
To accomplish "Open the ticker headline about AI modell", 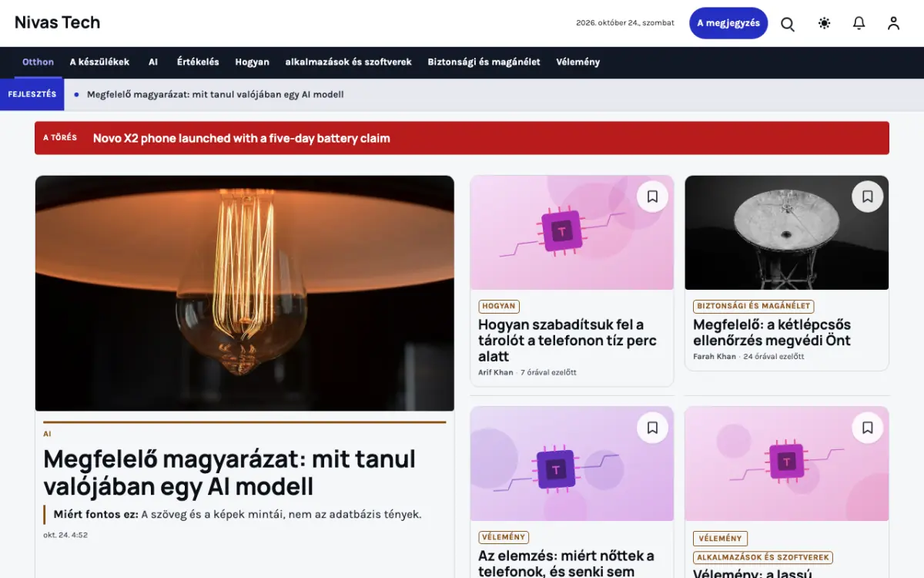I will pyautogui.click(x=216, y=95).
